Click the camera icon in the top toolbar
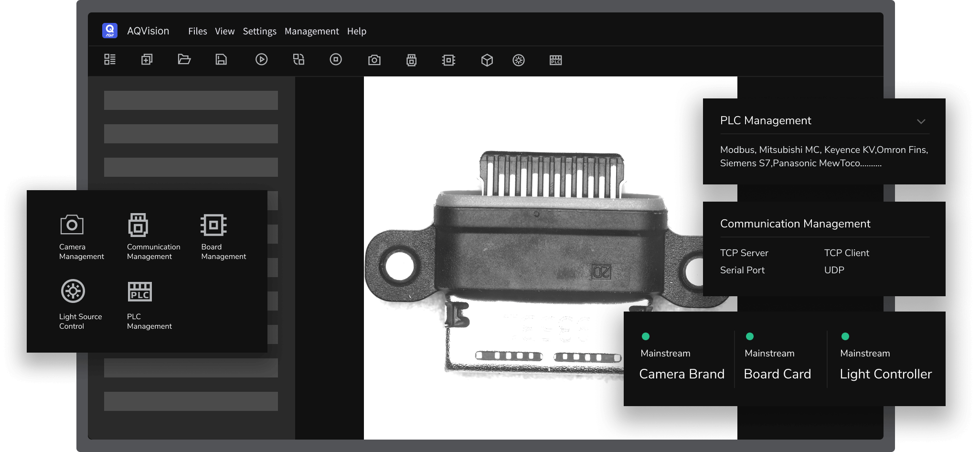Image resolution: width=980 pixels, height=452 pixels. point(374,60)
